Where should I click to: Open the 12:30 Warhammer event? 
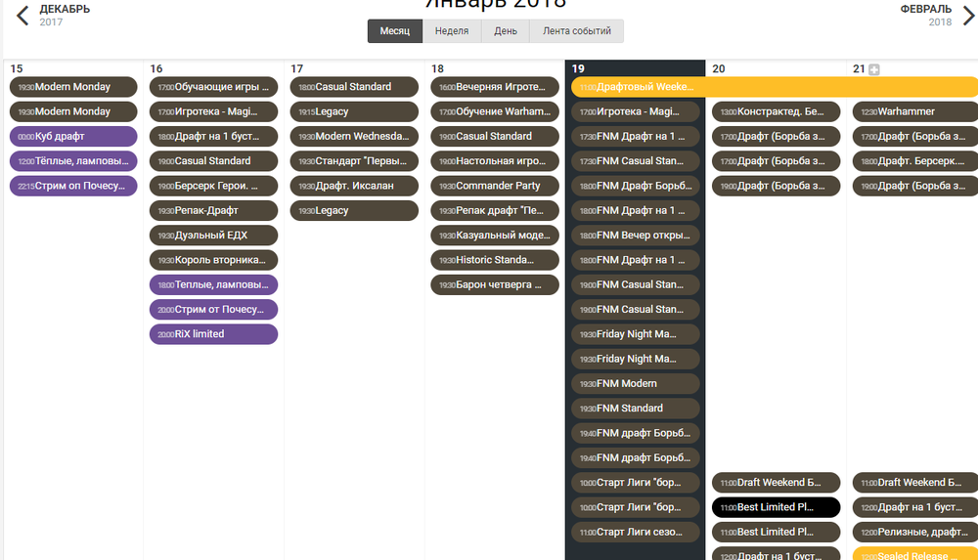914,112
